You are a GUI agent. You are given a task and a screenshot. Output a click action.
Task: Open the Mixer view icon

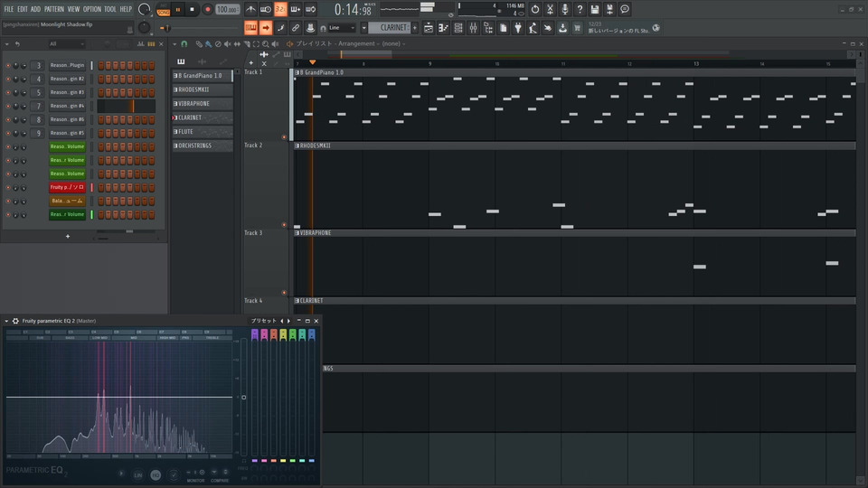pyautogui.click(x=473, y=28)
